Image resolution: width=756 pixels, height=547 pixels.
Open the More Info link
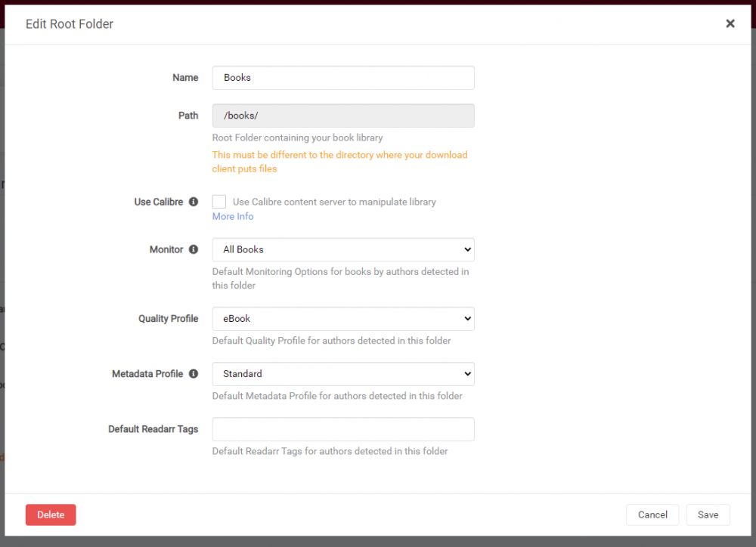pos(233,216)
